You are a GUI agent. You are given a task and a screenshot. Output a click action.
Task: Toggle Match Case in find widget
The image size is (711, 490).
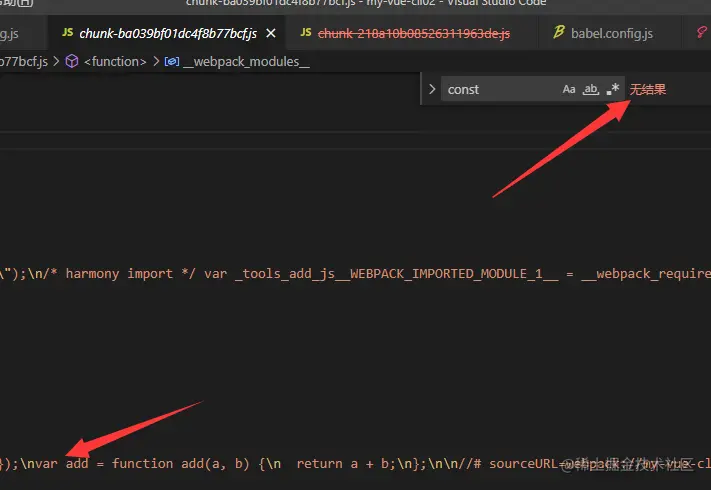click(x=569, y=89)
